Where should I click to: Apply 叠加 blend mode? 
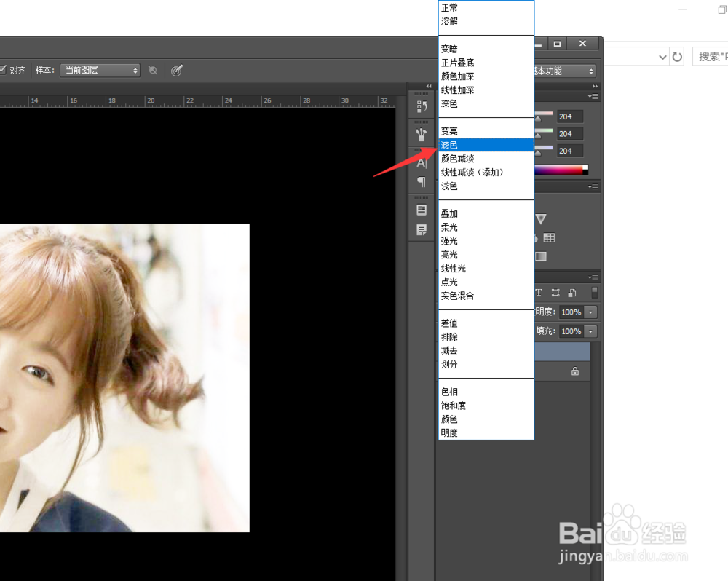[486, 213]
